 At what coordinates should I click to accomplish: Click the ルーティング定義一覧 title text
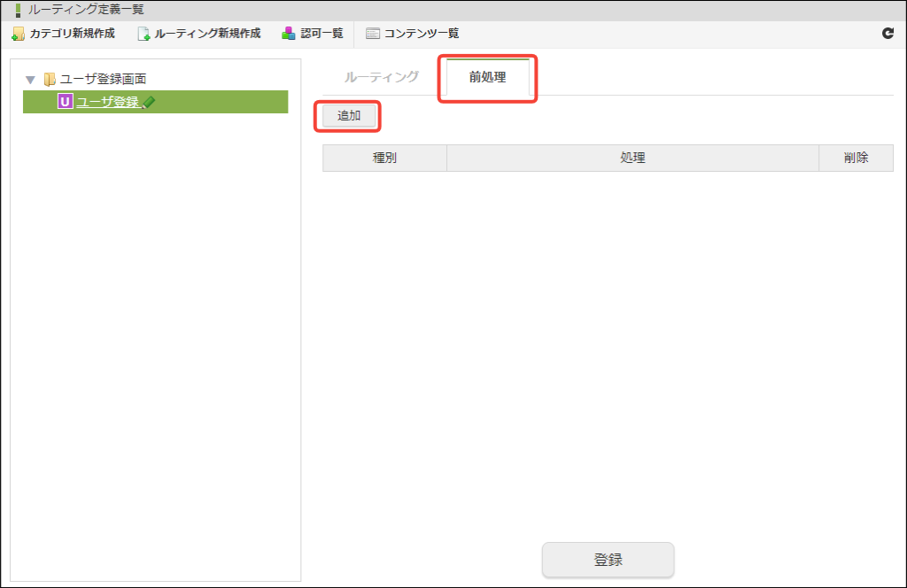click(x=86, y=10)
